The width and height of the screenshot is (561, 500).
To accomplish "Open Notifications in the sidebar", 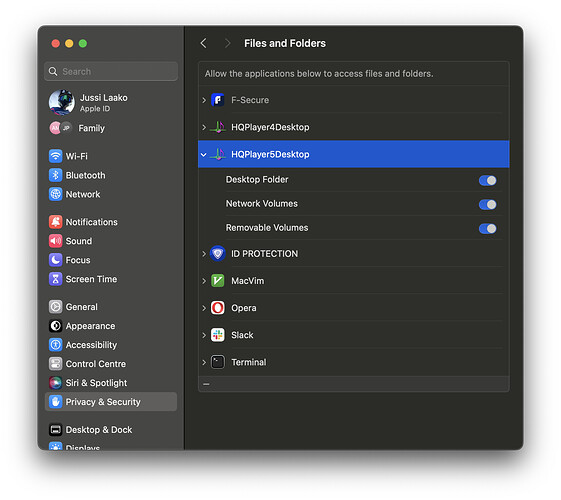I will (111, 222).
